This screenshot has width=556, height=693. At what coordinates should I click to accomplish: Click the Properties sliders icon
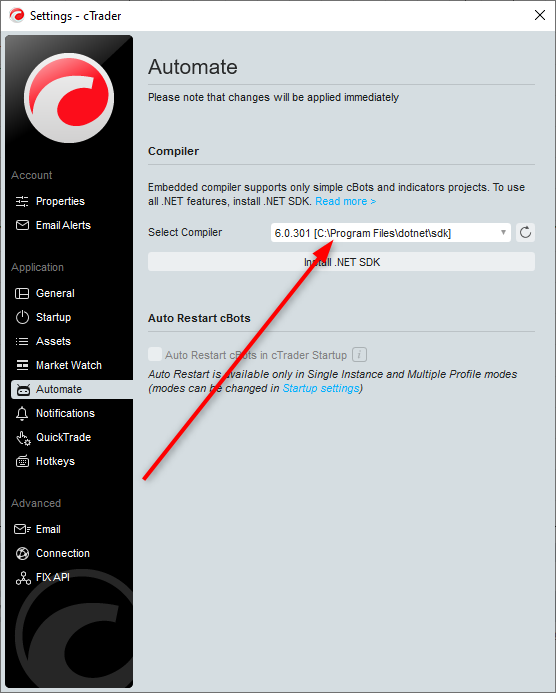(22, 202)
